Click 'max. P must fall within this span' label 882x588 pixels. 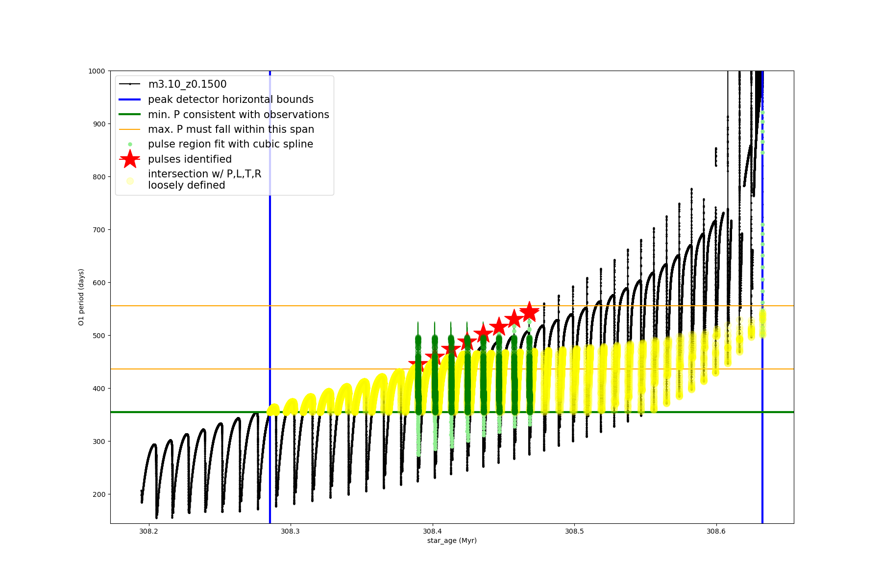point(231,129)
